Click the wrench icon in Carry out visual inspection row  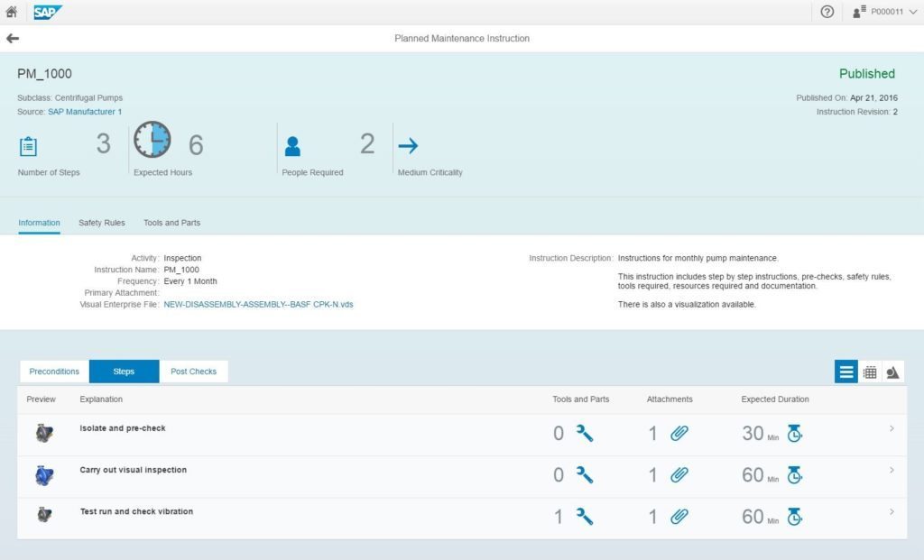pos(585,474)
